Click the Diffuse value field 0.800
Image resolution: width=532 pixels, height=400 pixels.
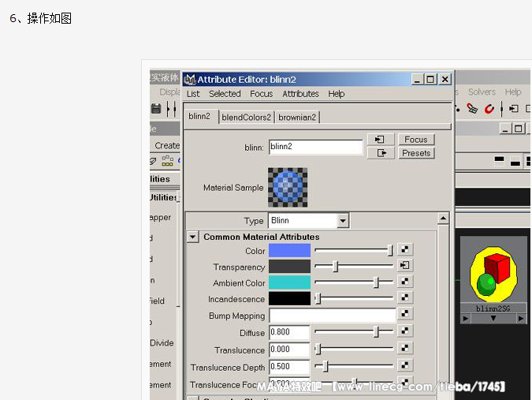(x=289, y=332)
